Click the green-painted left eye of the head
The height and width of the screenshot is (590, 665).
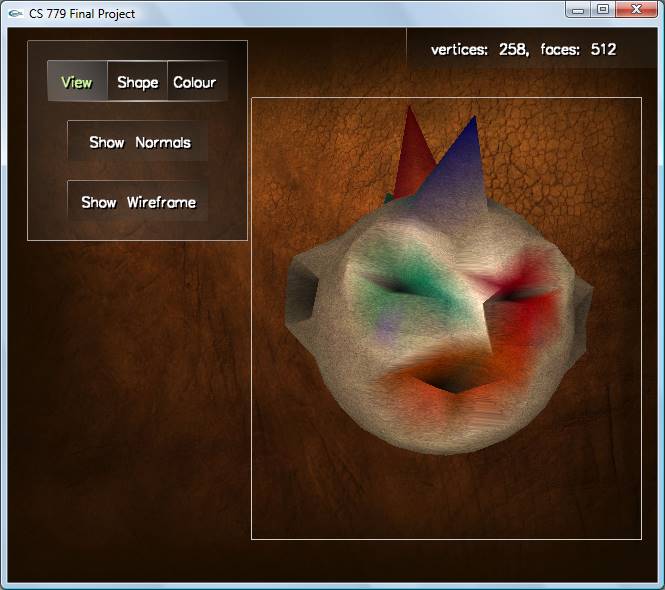pos(400,287)
